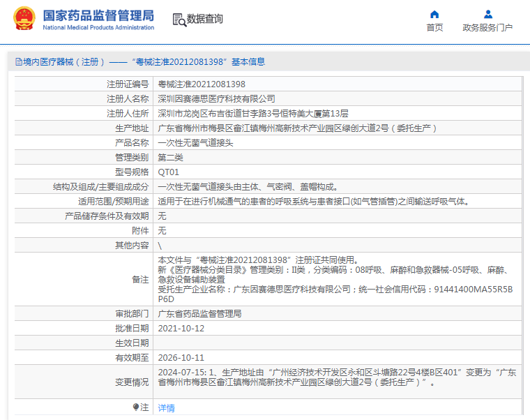530x420 pixels.
Task: Click intended use 适用于在进行机械通气 text
Action: coord(313,202)
